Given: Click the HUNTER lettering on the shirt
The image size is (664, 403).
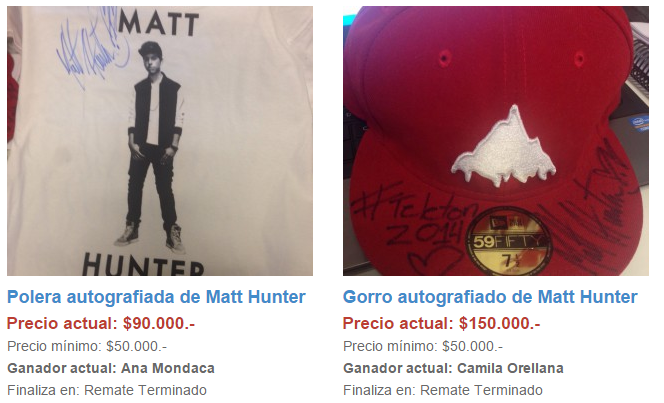Looking at the screenshot, I should pos(143,265).
